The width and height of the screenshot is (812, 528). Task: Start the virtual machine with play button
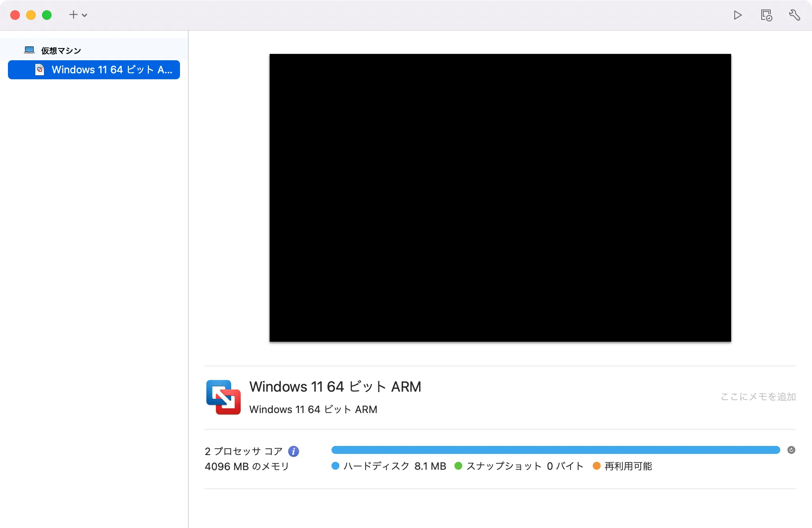pos(737,15)
